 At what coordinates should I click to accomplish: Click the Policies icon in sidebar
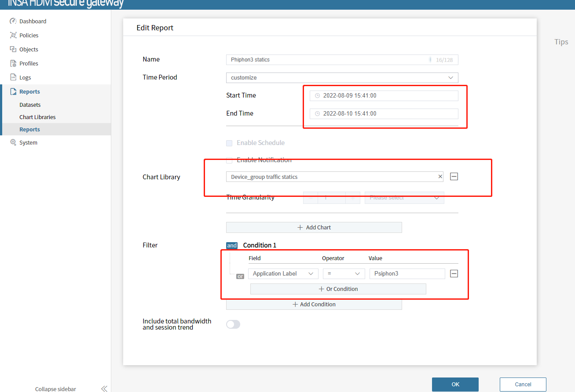click(x=13, y=35)
